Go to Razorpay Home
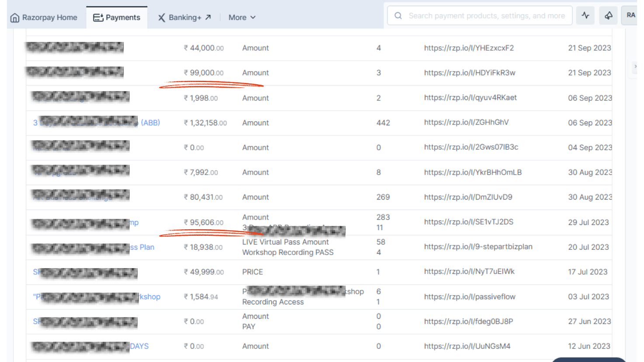Viewport: 644px width, 362px height. click(x=44, y=17)
